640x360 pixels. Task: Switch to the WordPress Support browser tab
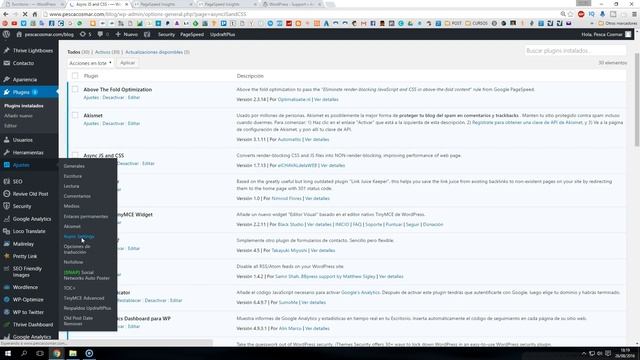(x=291, y=4)
